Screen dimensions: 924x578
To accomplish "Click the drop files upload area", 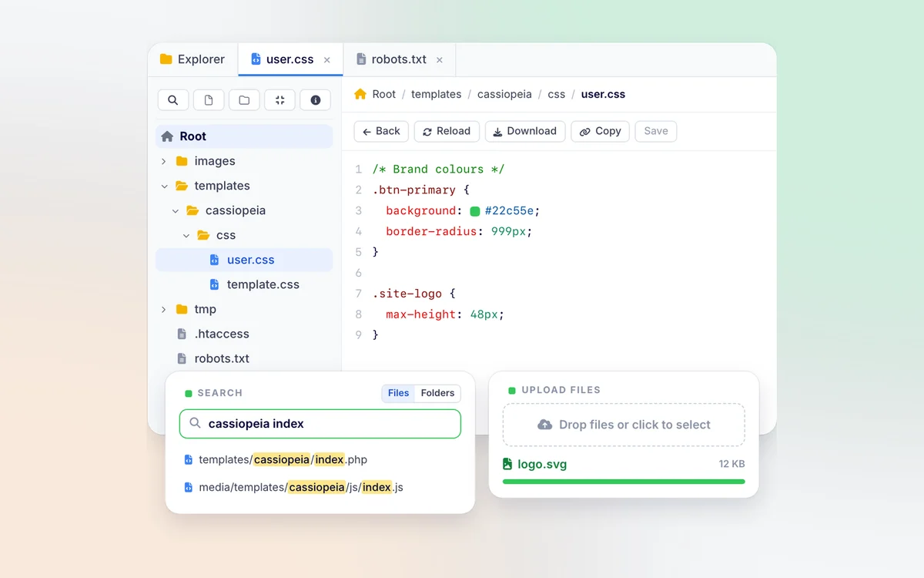I will [624, 425].
